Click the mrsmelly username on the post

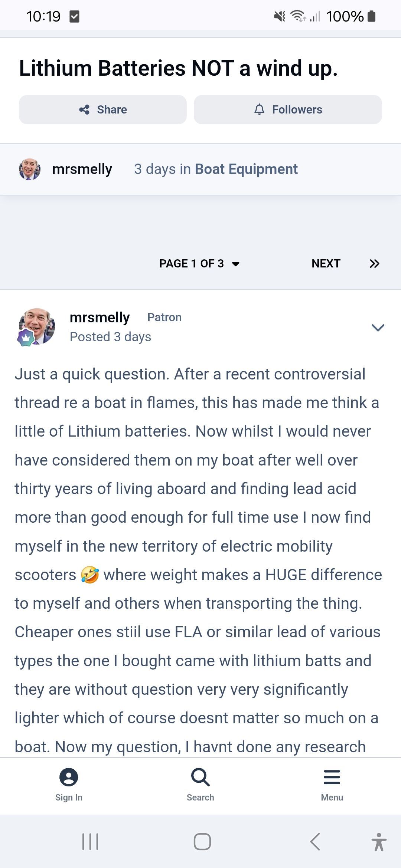click(100, 318)
